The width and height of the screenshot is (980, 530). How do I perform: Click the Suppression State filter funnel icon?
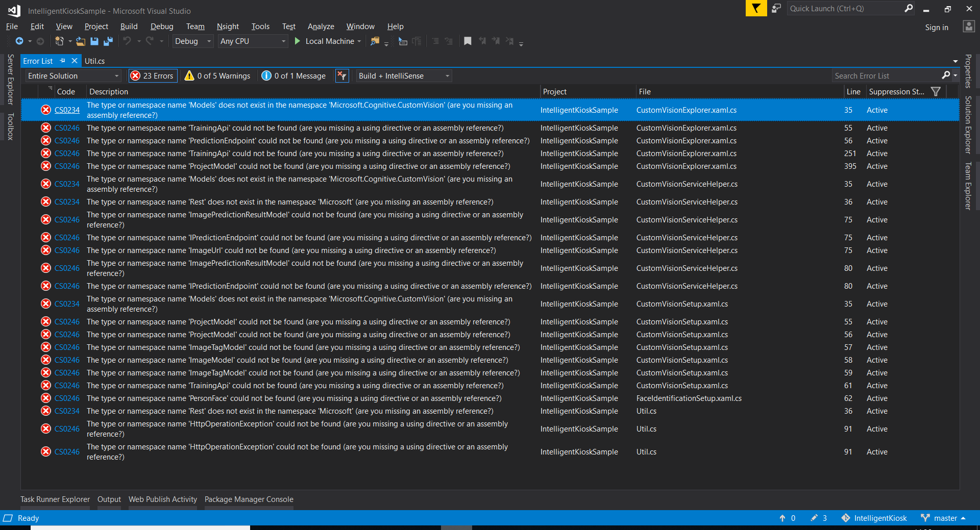coord(936,91)
